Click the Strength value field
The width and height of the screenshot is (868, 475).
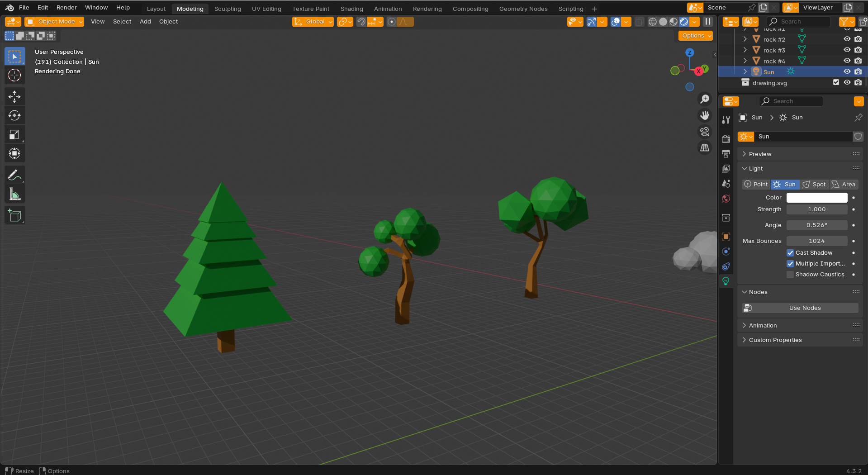[x=817, y=209]
